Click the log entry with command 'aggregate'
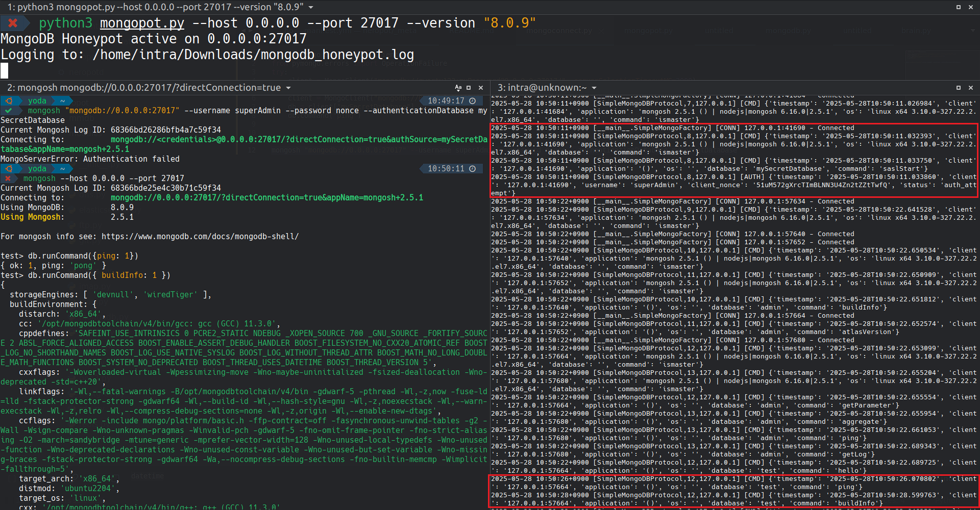This screenshot has height=510, width=980. pyautogui.click(x=733, y=418)
